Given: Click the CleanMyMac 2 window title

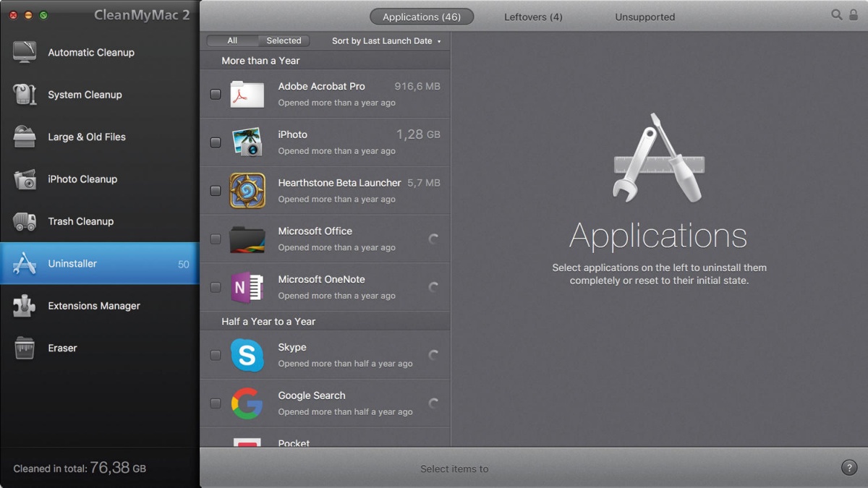Looking at the screenshot, I should tap(142, 14).
